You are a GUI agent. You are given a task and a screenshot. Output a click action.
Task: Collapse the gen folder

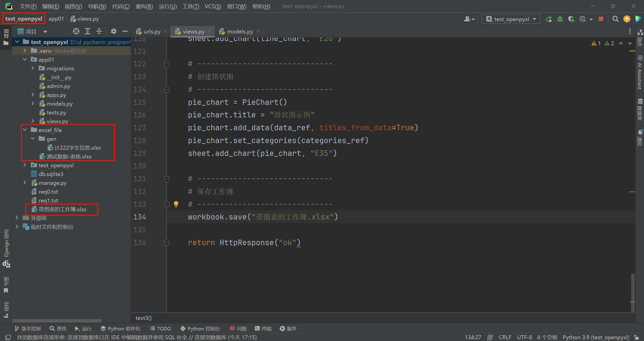(x=33, y=139)
